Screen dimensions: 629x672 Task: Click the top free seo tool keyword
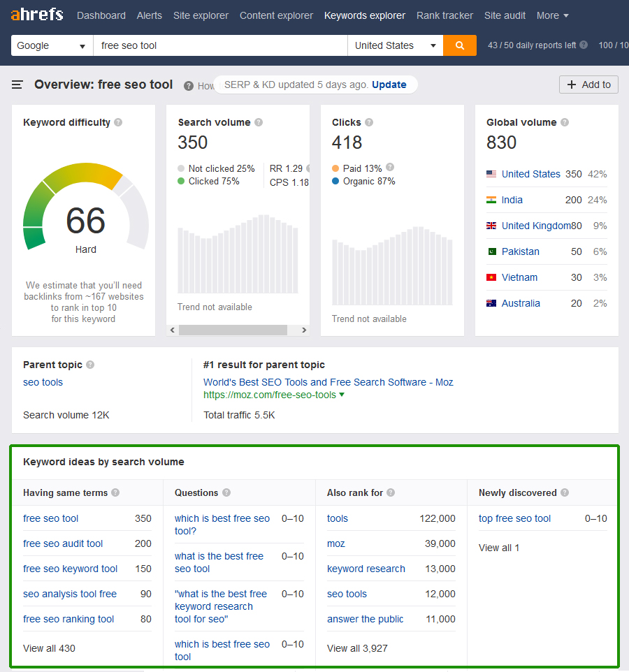514,518
